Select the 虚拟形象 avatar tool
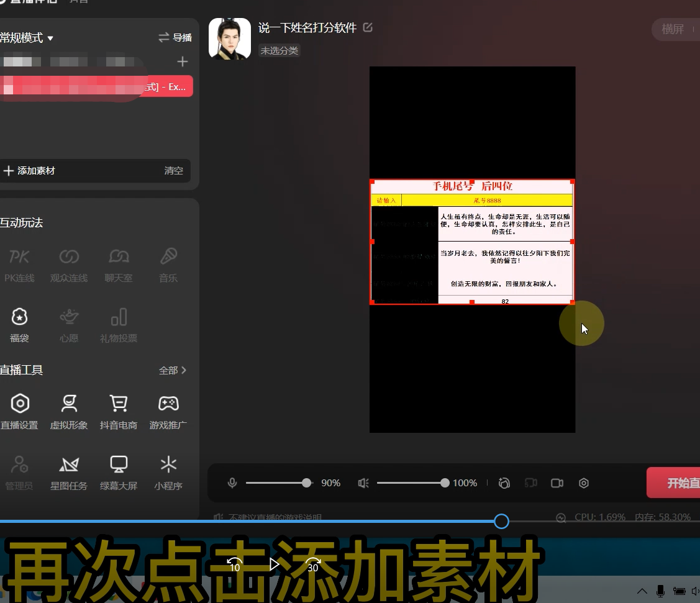This screenshot has height=603, width=700. [x=68, y=410]
